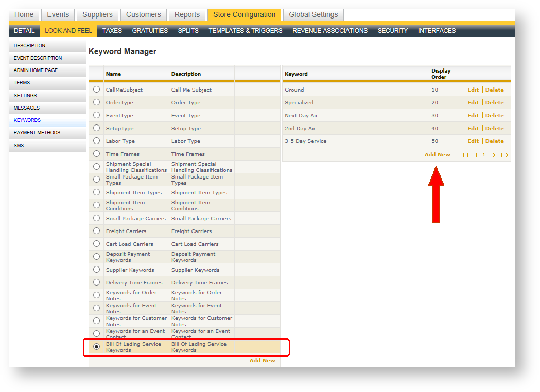Switch to the TAXES tab
The height and width of the screenshot is (392, 540).
112,30
